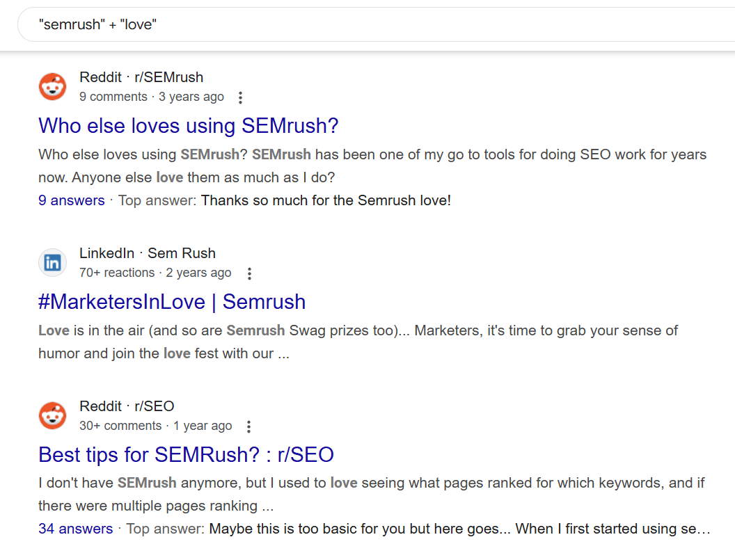Screen dimensions: 735x560
Task: Click snippet "Love is in the air"
Action: coord(91,330)
